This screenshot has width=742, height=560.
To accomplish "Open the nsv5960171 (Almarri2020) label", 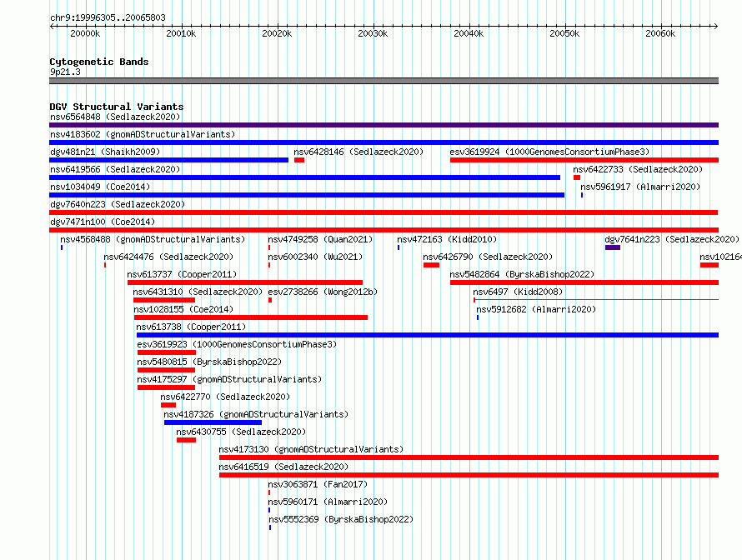I will pos(328,502).
